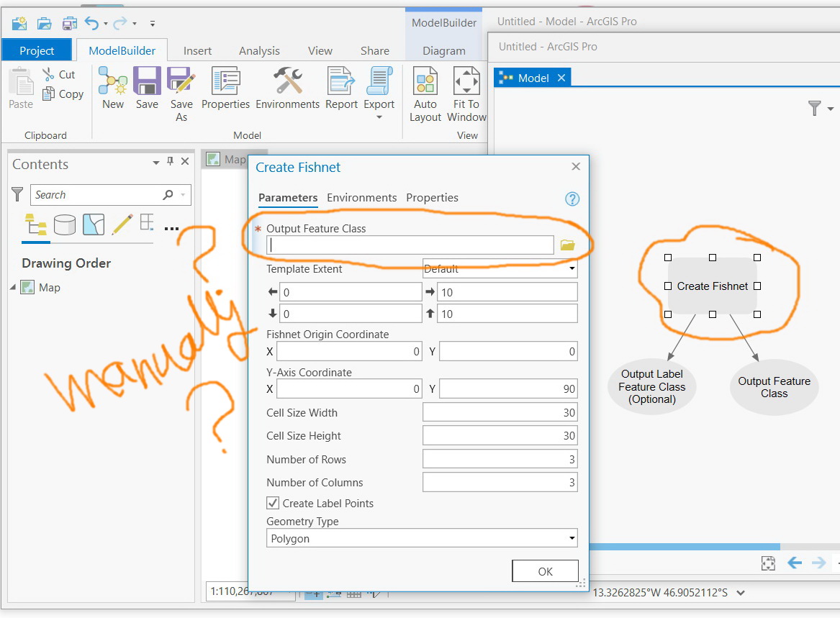This screenshot has width=840, height=618.
Task: Uncheck Create Label Points checkbox
Action: pyautogui.click(x=273, y=503)
